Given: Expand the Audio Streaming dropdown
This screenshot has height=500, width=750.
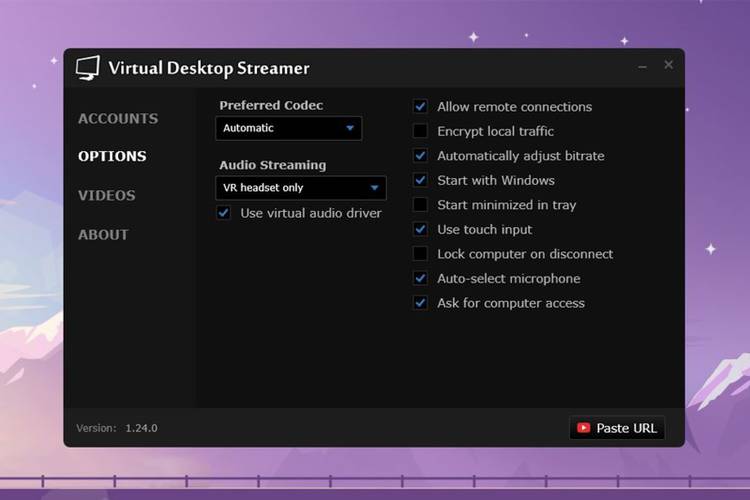Looking at the screenshot, I should pyautogui.click(x=300, y=188).
